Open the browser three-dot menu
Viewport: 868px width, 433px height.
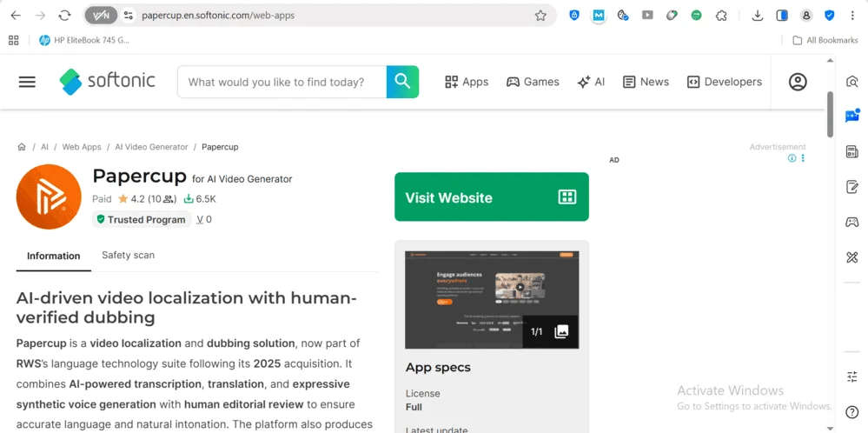click(852, 16)
